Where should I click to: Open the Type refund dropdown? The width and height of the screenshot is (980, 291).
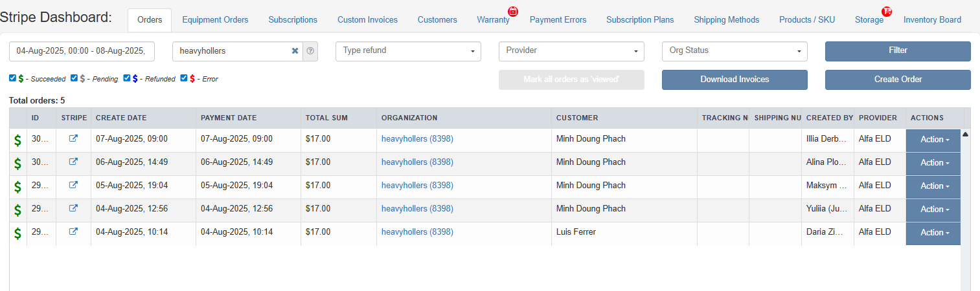click(408, 51)
